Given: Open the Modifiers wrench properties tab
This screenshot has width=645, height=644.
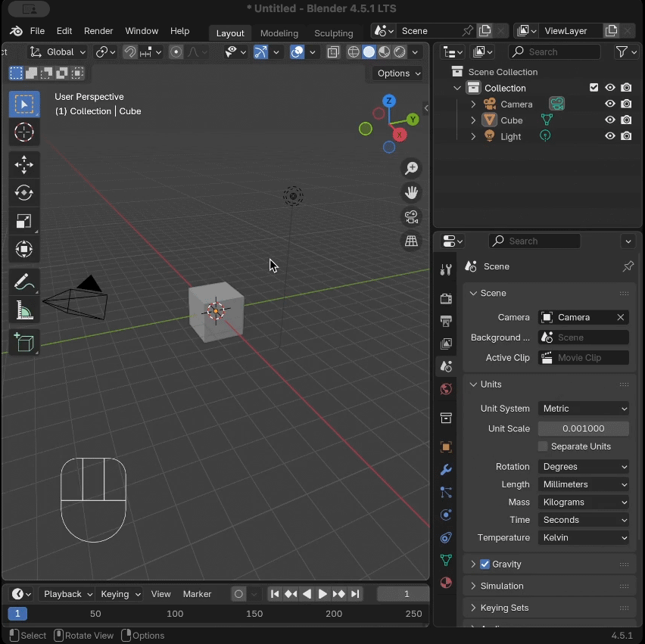Looking at the screenshot, I should pyautogui.click(x=446, y=470).
